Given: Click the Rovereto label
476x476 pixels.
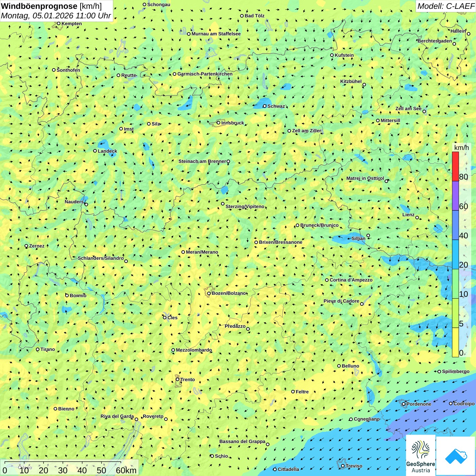Looking at the screenshot, I should coord(153,416).
